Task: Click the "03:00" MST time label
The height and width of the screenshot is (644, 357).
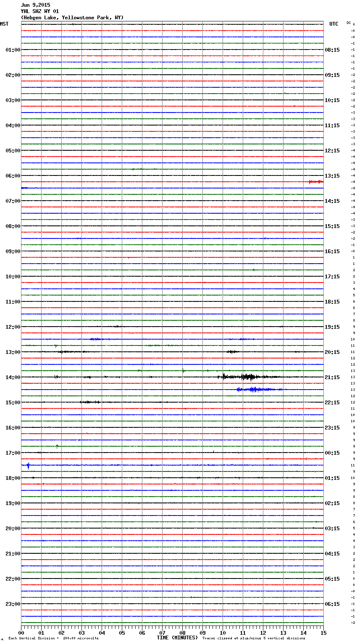Action: 13,100
